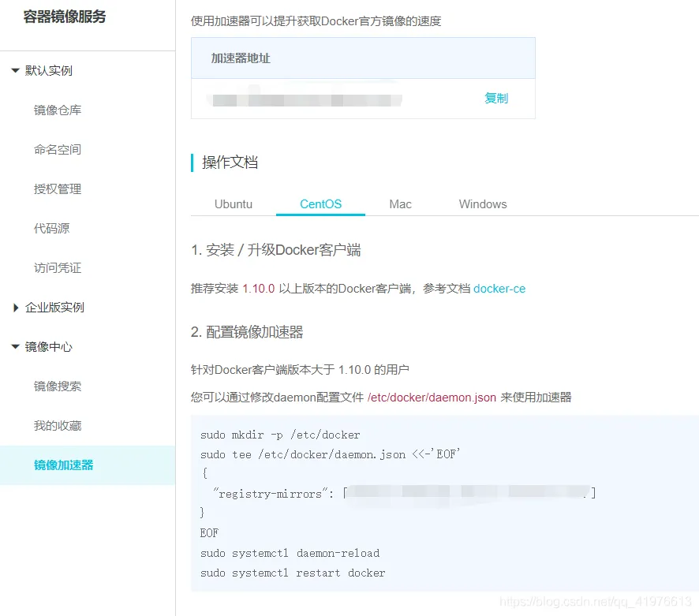The image size is (699, 616).
Task: Open the docker-ce documentation link
Action: point(499,289)
